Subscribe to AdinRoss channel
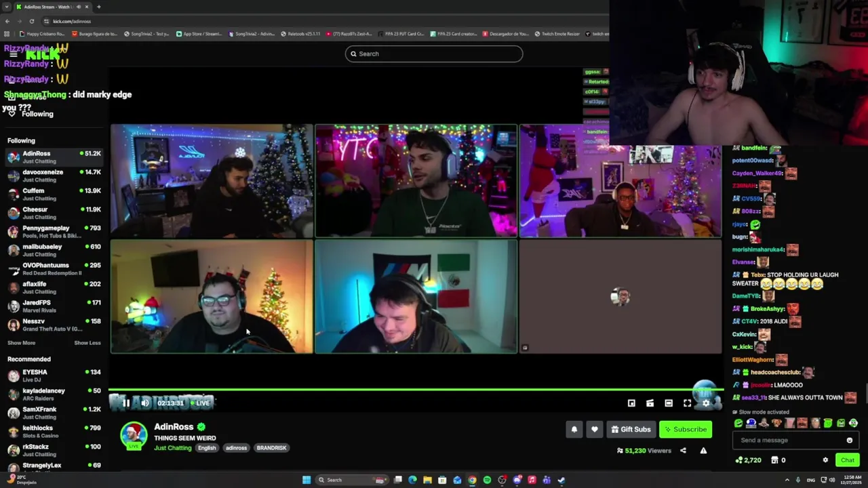 [x=686, y=429]
